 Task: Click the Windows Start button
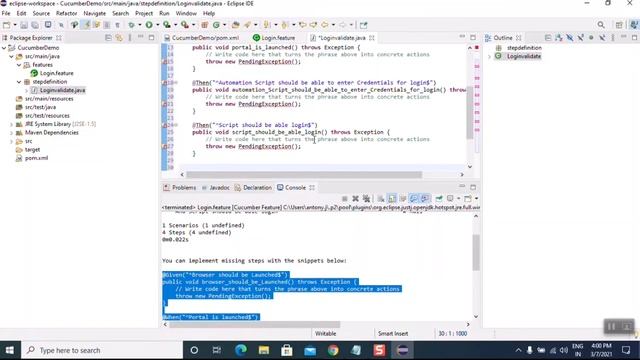click(9, 350)
